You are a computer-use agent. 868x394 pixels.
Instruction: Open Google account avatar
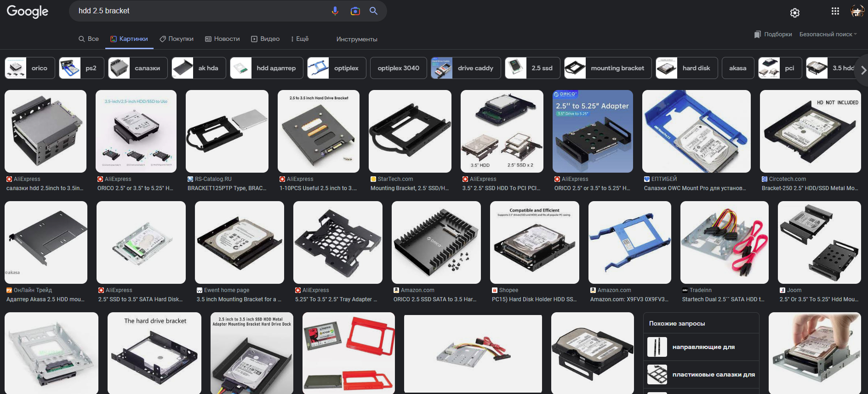[857, 11]
